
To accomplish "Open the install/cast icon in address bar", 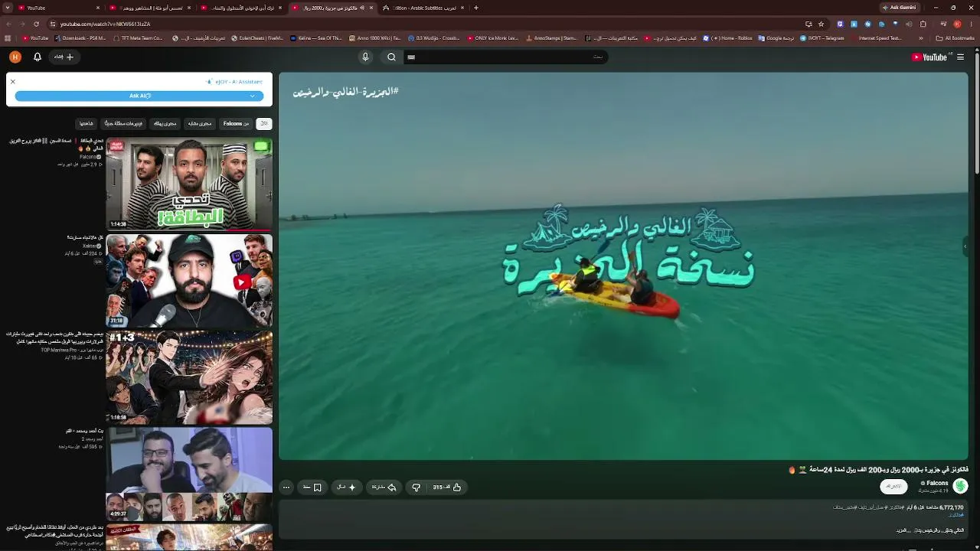I will coord(808,24).
